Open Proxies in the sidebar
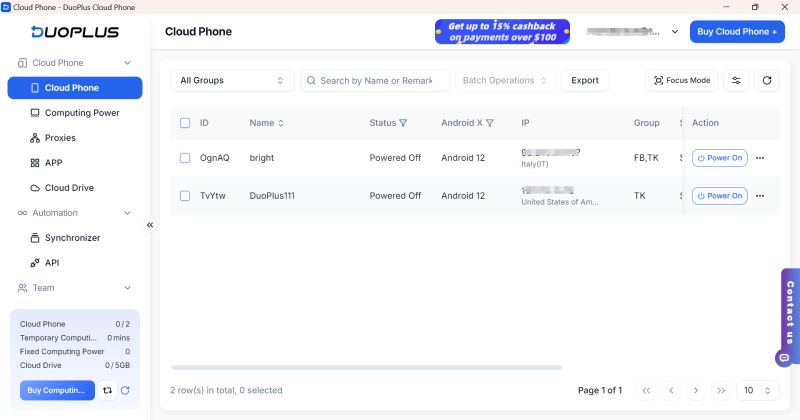Image resolution: width=800 pixels, height=420 pixels. click(60, 138)
